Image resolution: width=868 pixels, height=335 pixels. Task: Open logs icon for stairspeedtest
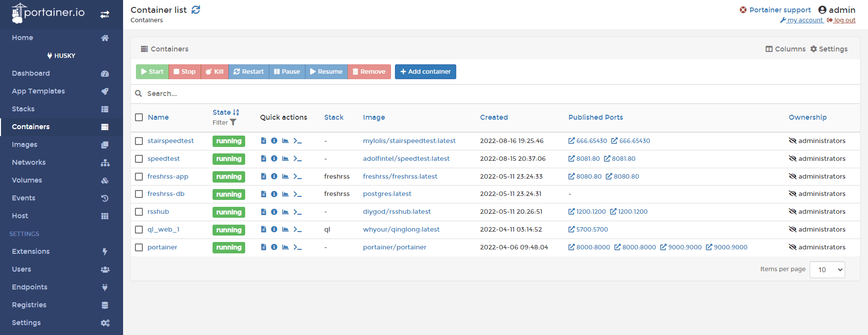[263, 141]
